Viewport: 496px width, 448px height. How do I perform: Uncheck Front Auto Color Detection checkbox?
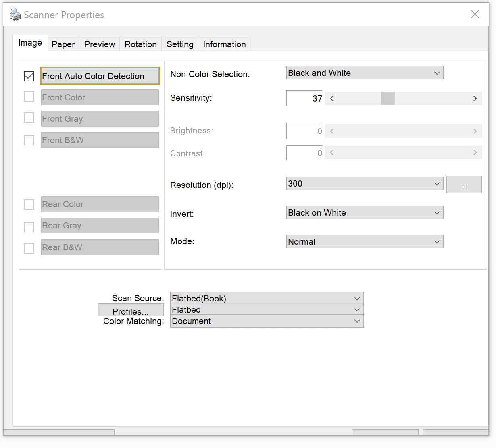29,76
